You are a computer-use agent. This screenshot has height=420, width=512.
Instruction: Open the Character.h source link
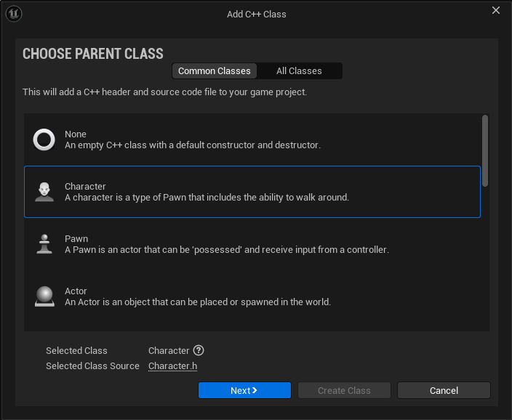[x=172, y=366]
